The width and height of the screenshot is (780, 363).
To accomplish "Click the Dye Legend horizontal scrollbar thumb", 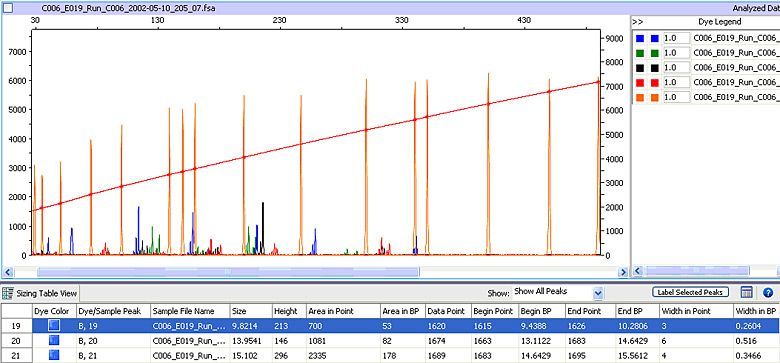I will tap(697, 272).
